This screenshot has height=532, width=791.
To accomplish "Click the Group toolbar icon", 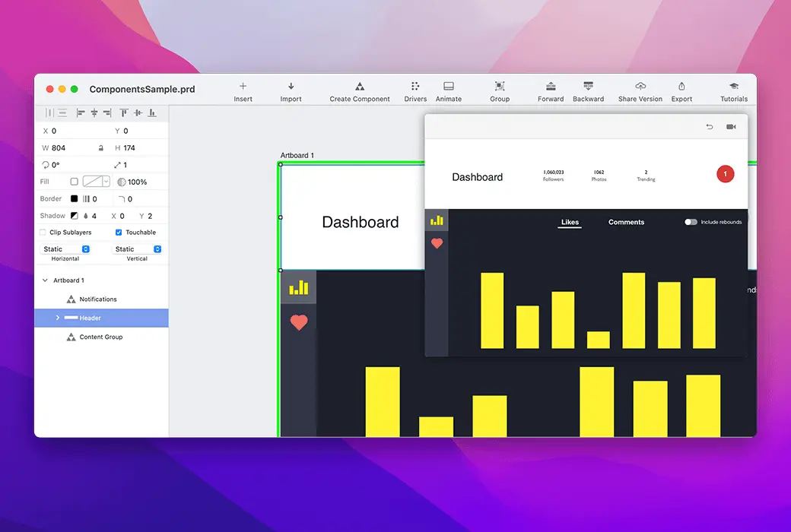I will 500,86.
